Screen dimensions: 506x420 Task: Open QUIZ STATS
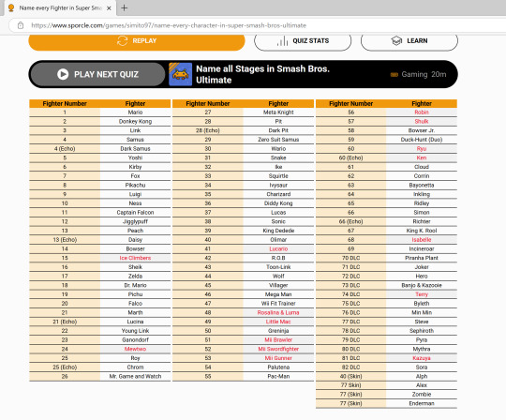303,41
